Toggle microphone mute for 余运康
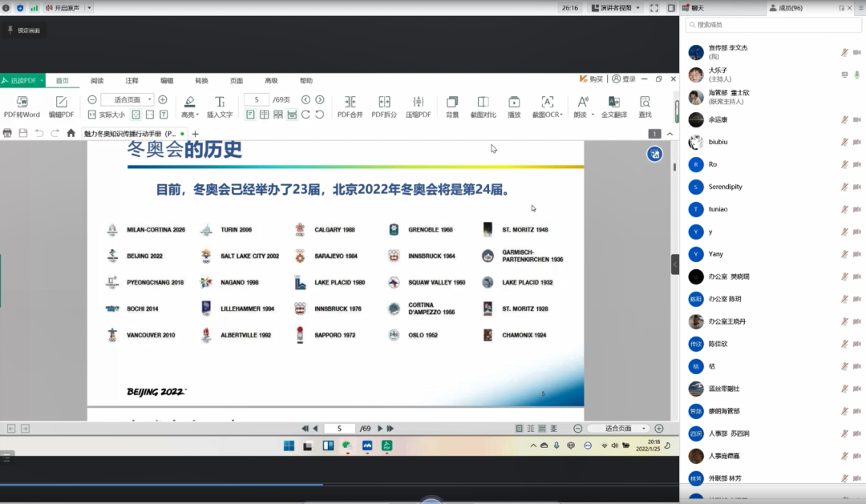Viewport: 866px width, 504px height. point(844,119)
